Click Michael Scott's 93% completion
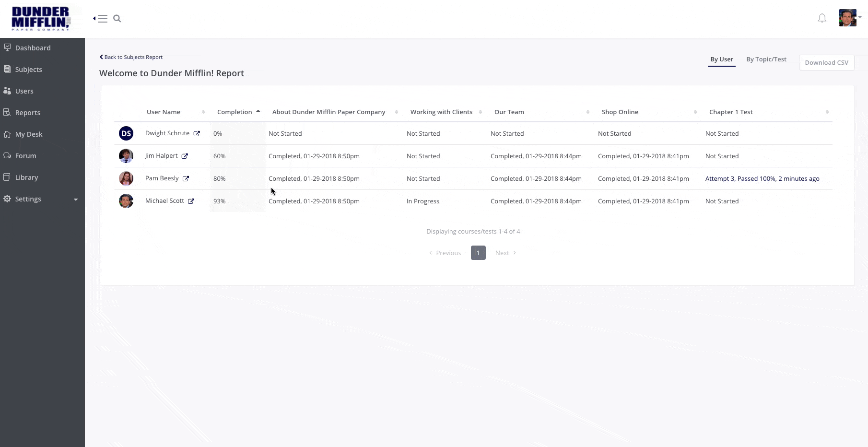Screen dimensions: 868x447 219,201
